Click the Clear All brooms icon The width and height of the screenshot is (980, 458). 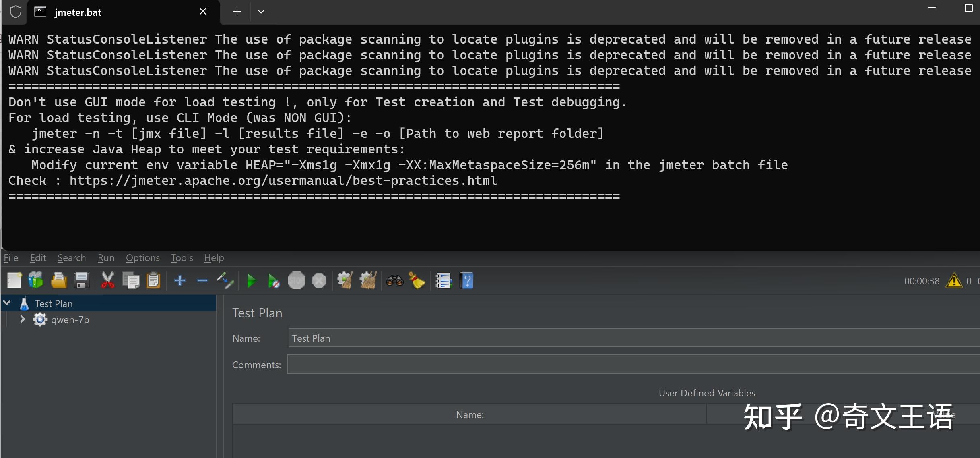[368, 281]
